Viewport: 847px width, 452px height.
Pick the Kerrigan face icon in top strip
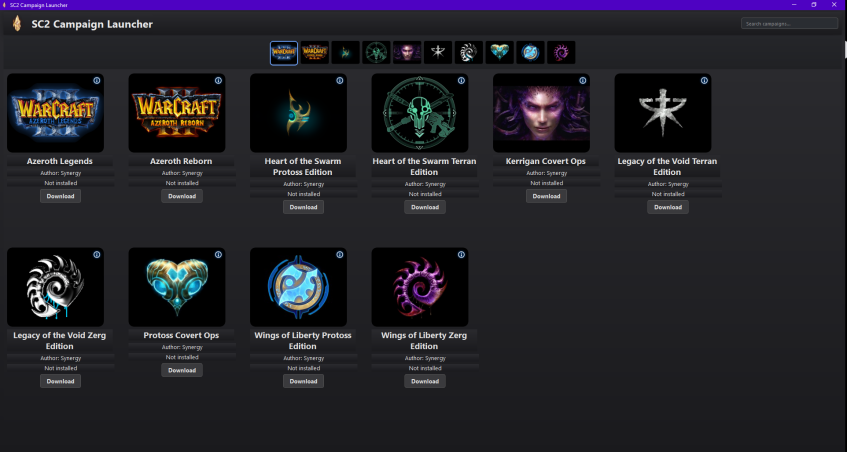[x=407, y=53]
